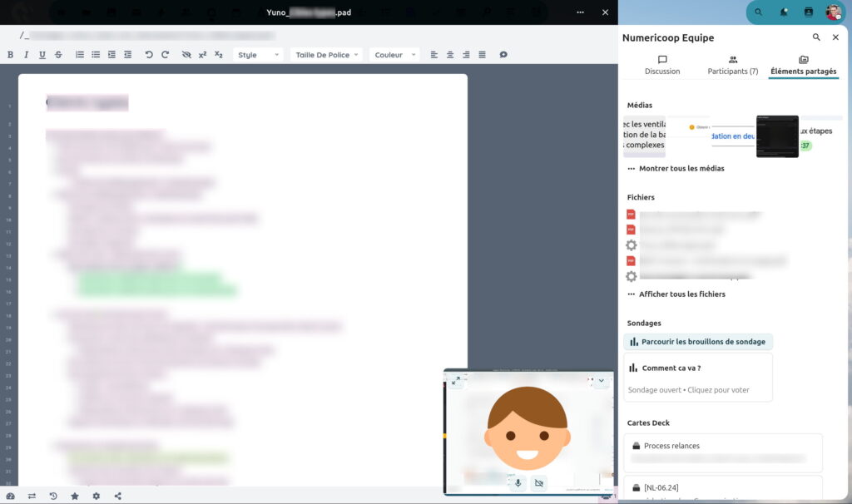Image resolution: width=852 pixels, height=504 pixels.
Task: Decrease indent of the selected line
Action: (127, 55)
